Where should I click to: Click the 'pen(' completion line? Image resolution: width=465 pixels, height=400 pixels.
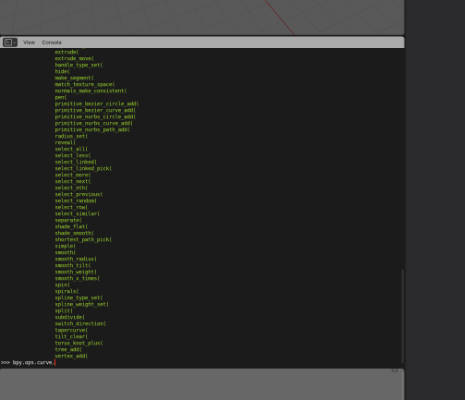(61, 97)
